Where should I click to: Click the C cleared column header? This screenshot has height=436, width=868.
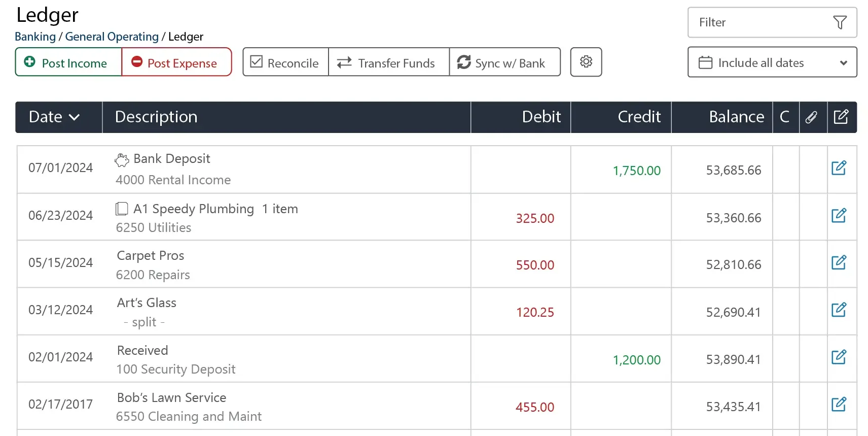pyautogui.click(x=785, y=117)
